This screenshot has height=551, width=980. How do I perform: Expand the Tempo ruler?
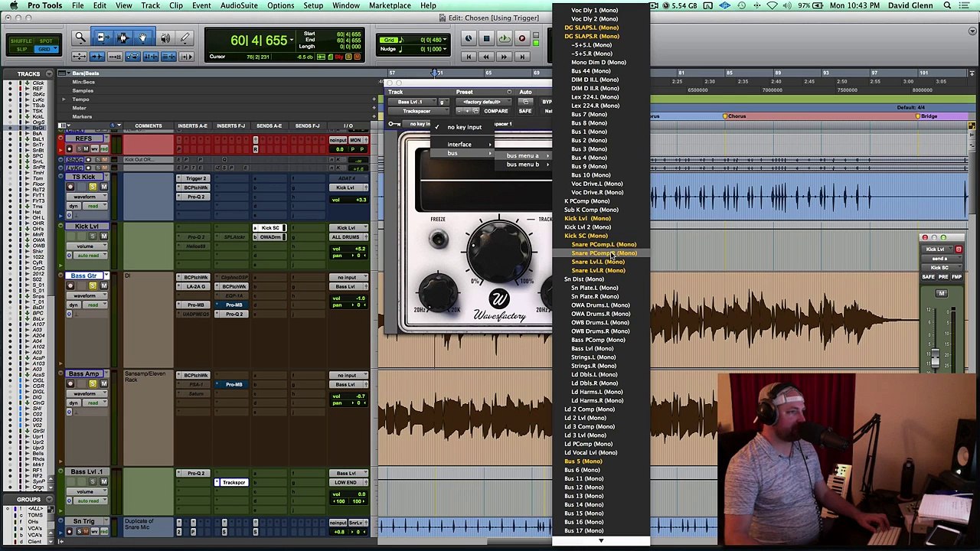click(x=64, y=99)
